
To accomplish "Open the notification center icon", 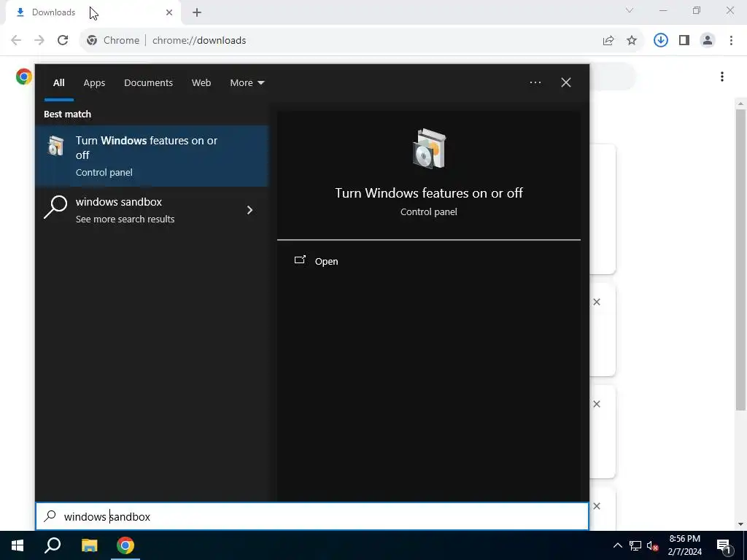I will click(724, 545).
